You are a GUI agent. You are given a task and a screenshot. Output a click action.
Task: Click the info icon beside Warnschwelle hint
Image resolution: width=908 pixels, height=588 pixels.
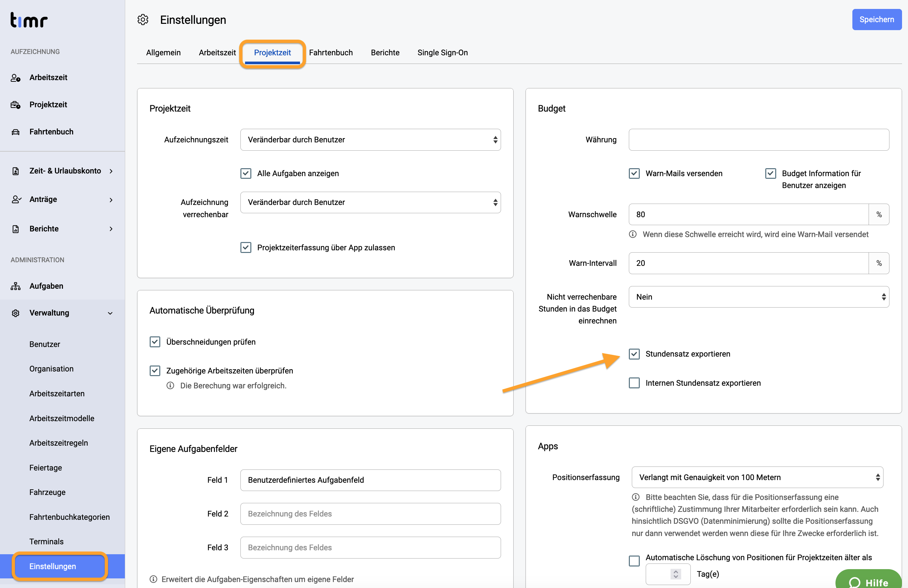[632, 234]
